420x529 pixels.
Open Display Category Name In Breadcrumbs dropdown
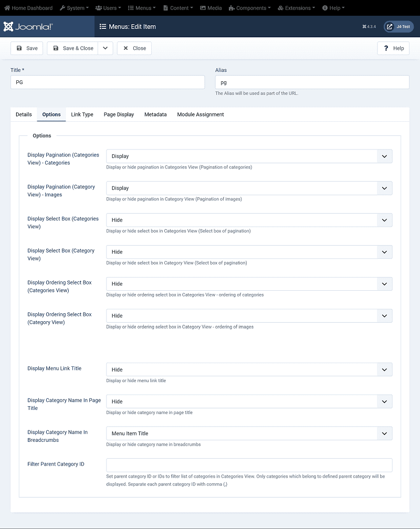click(249, 433)
